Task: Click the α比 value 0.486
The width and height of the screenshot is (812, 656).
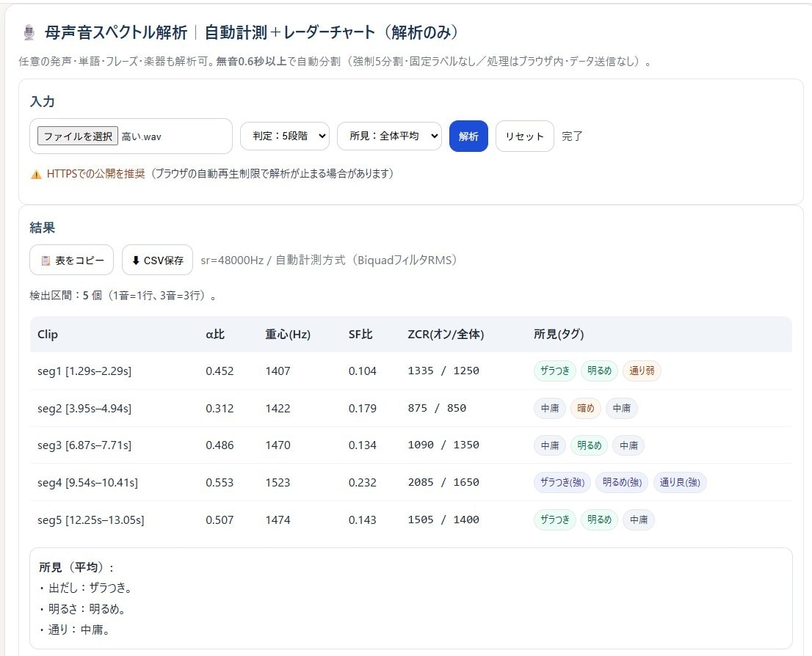Action: coord(220,445)
